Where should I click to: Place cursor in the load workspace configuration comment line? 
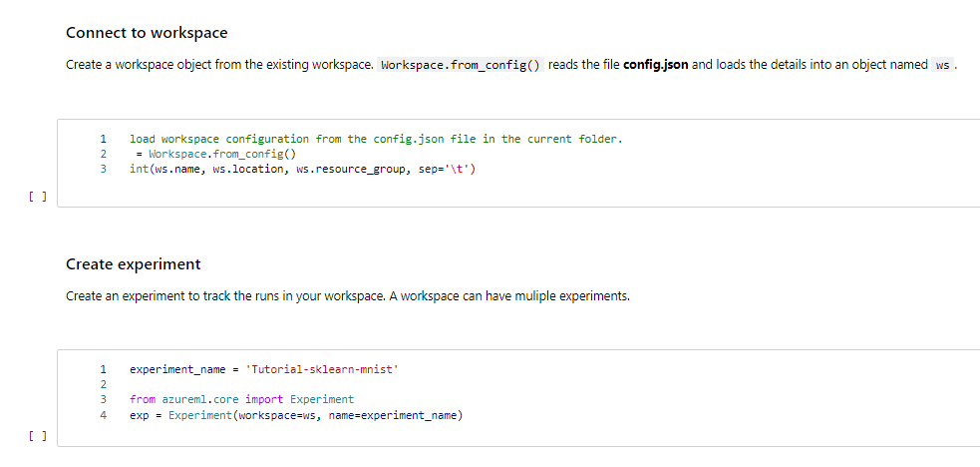click(x=376, y=139)
